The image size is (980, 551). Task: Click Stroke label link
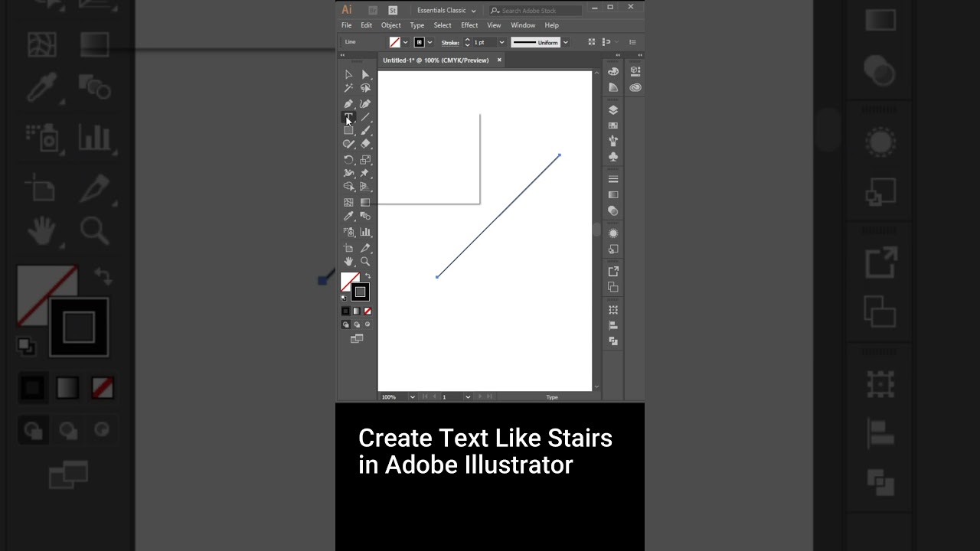(x=450, y=43)
